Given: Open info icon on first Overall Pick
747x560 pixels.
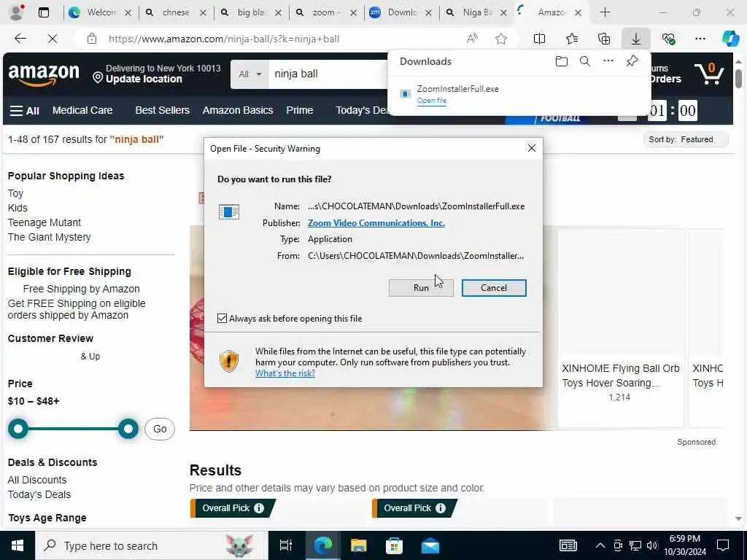Looking at the screenshot, I should click(259, 508).
